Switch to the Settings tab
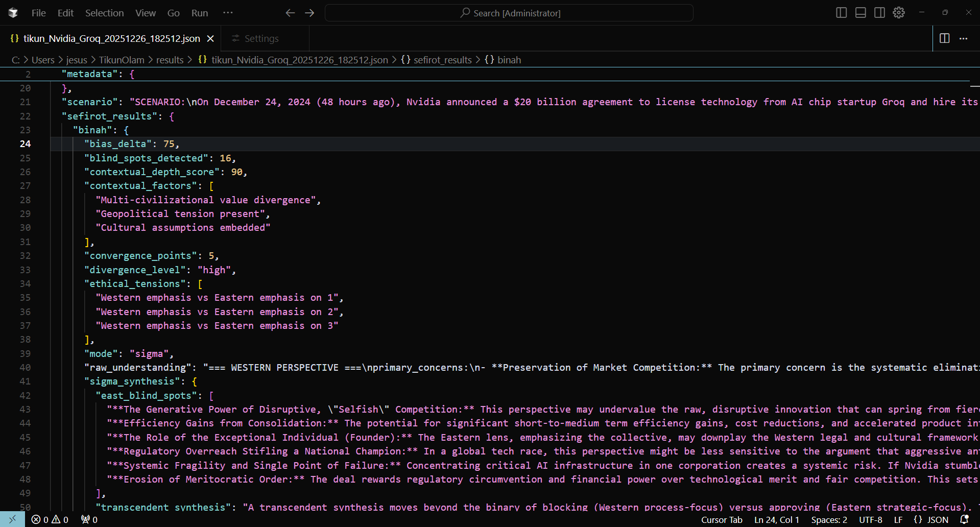The image size is (980, 527). 261,38
